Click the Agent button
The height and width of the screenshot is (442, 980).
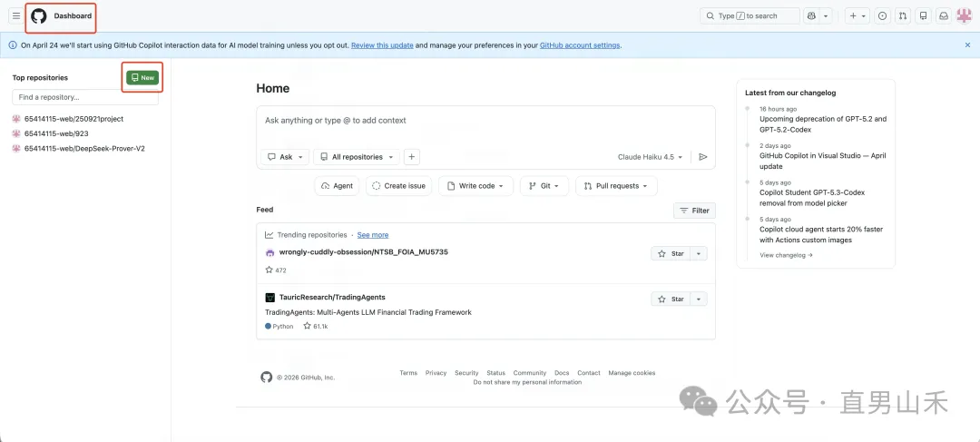coord(337,186)
